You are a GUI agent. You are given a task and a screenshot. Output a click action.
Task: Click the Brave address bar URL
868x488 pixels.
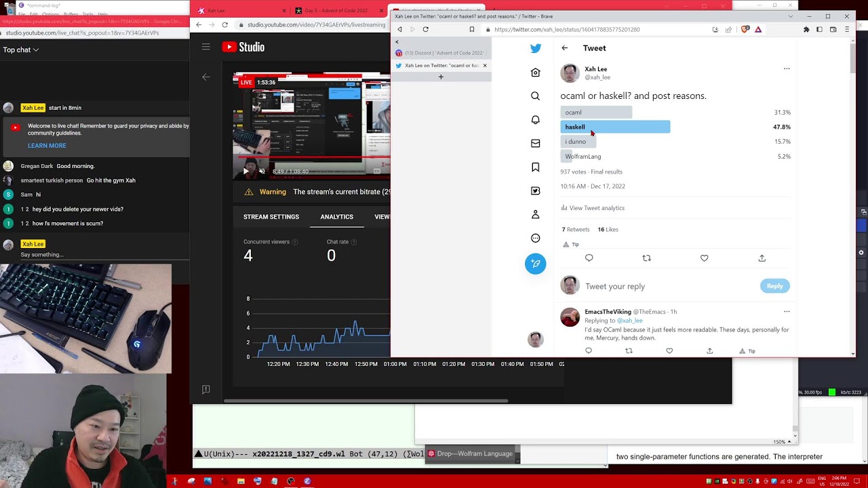coord(567,30)
